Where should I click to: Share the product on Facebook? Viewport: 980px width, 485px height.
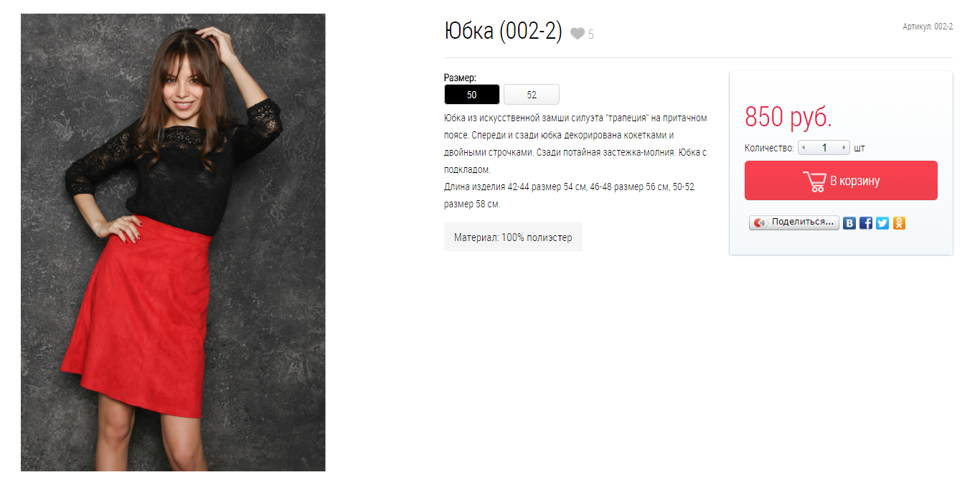point(866,223)
